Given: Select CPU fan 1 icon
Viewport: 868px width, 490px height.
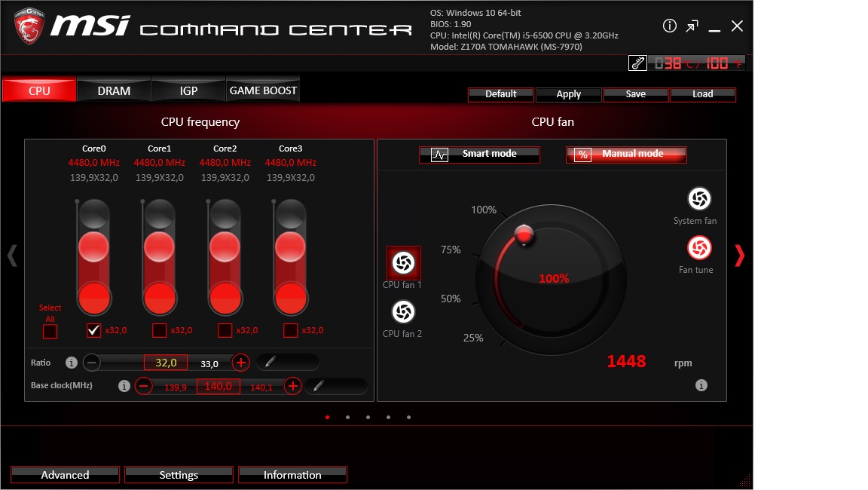Looking at the screenshot, I should point(403,262).
